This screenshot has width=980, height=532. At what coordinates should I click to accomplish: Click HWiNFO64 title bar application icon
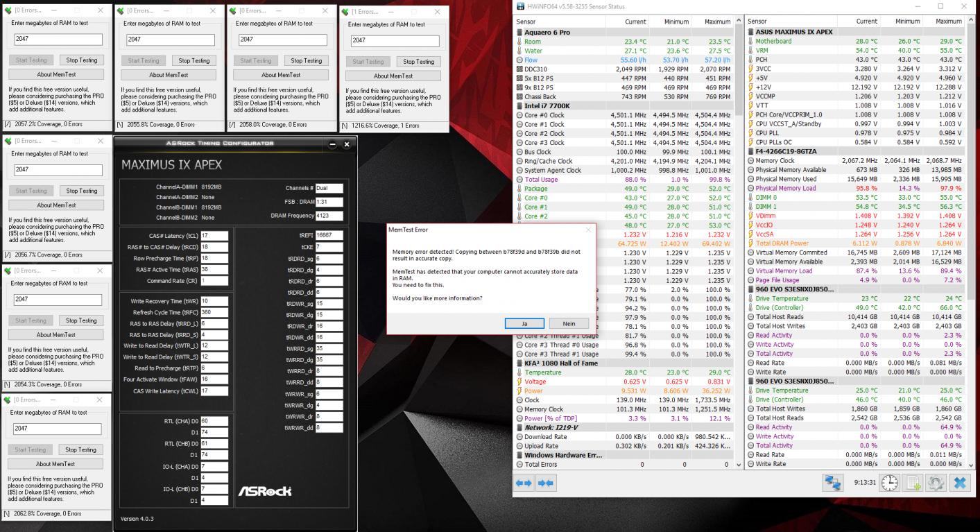tap(520, 6)
